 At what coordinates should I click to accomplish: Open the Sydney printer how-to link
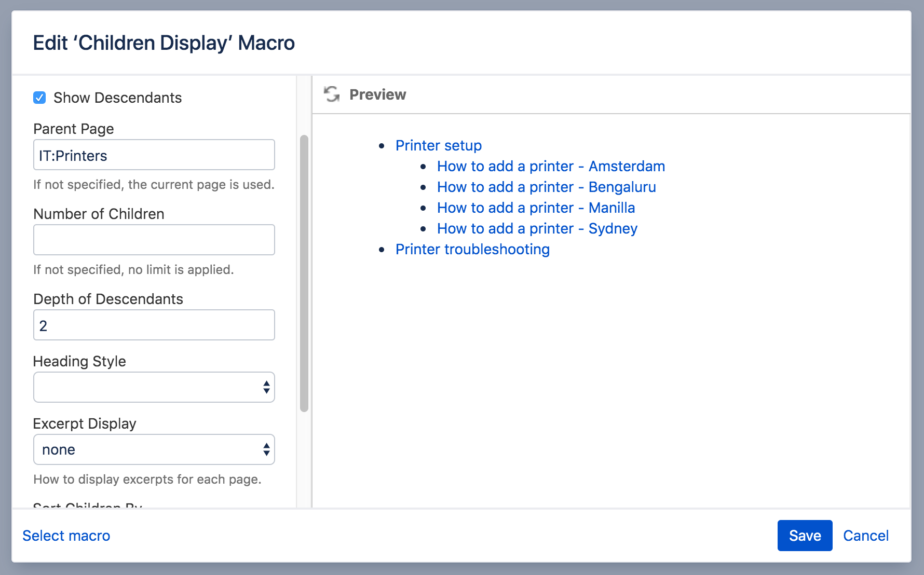click(537, 228)
